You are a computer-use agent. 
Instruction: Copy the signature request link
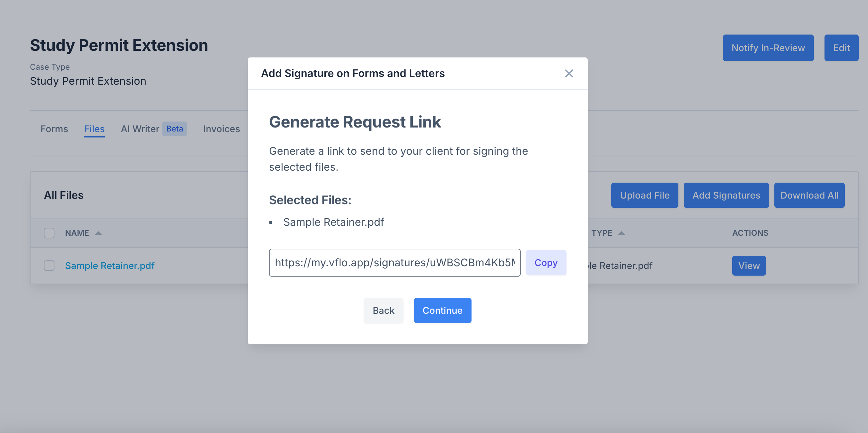coord(546,263)
